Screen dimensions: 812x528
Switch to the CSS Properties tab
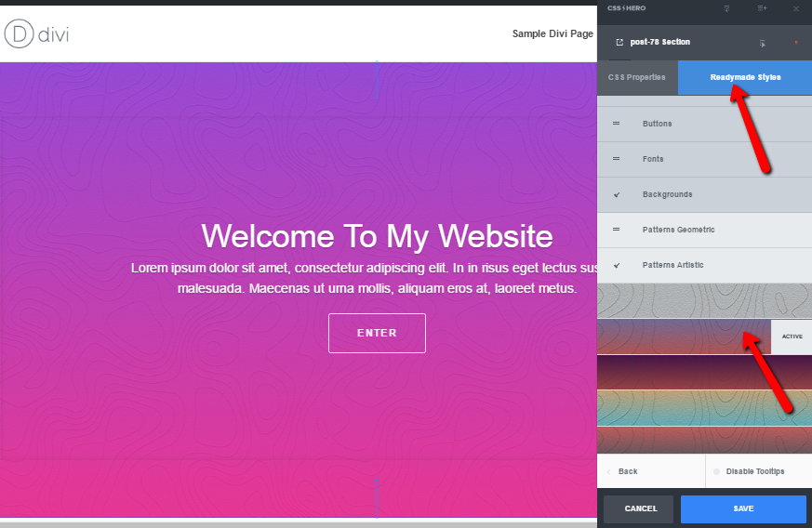(x=637, y=77)
